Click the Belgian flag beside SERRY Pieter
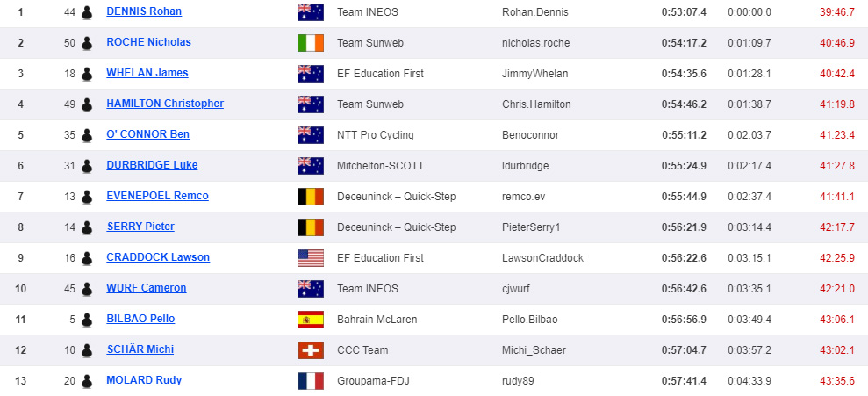This screenshot has height=396, width=868. [x=311, y=227]
